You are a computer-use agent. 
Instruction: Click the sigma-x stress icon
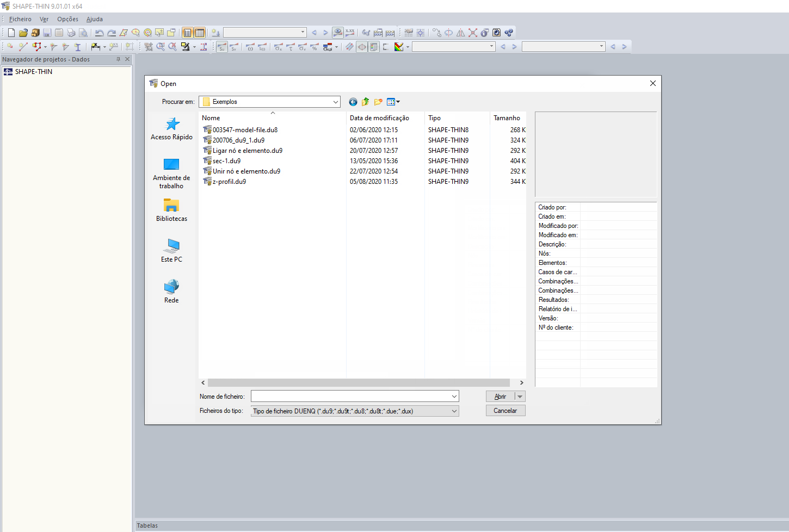coord(278,47)
